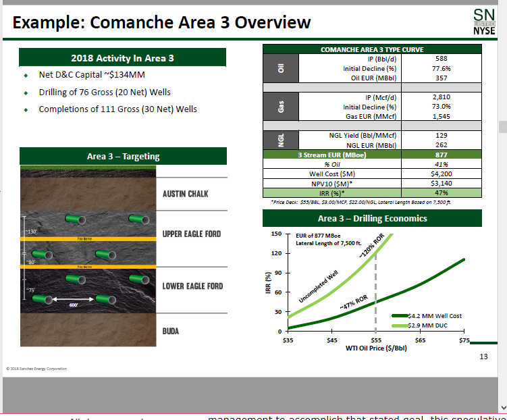Click the 'BUDA' layer label
The width and height of the screenshot is (507, 420).
coord(170,331)
